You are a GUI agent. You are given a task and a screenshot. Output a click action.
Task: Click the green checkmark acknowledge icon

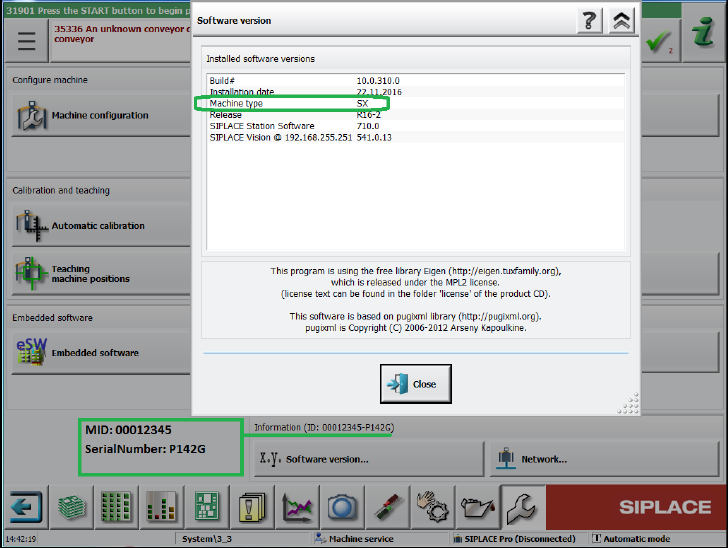coord(659,42)
